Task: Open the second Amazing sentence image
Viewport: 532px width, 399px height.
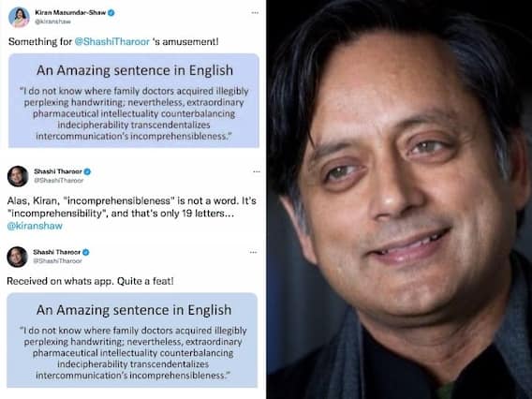Action: [x=132, y=340]
